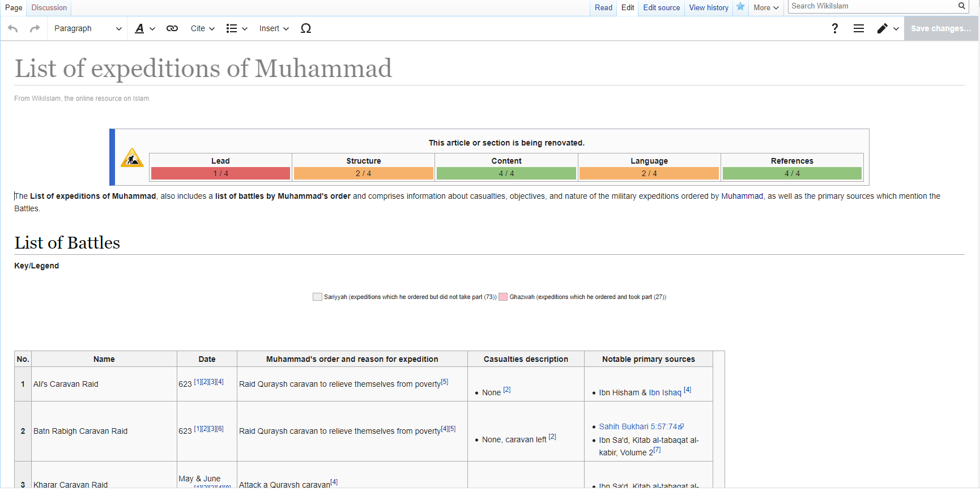Select the Edit source tab

tap(661, 8)
